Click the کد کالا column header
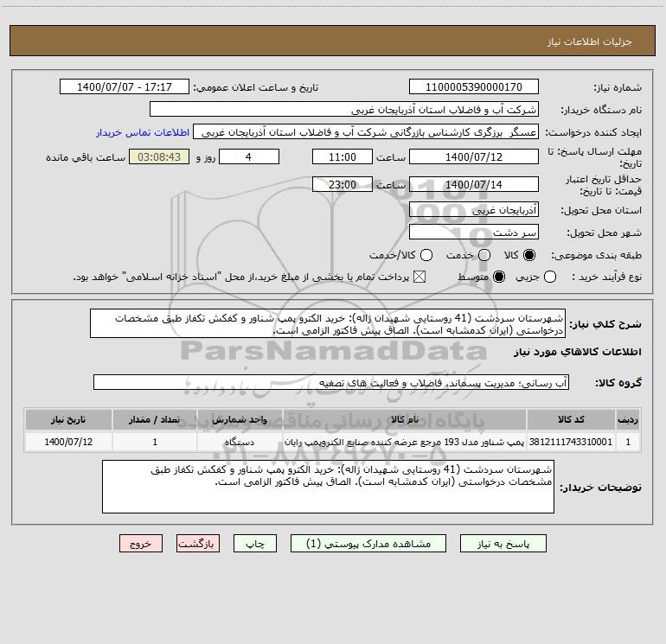The width and height of the screenshot is (666, 644). (x=571, y=419)
